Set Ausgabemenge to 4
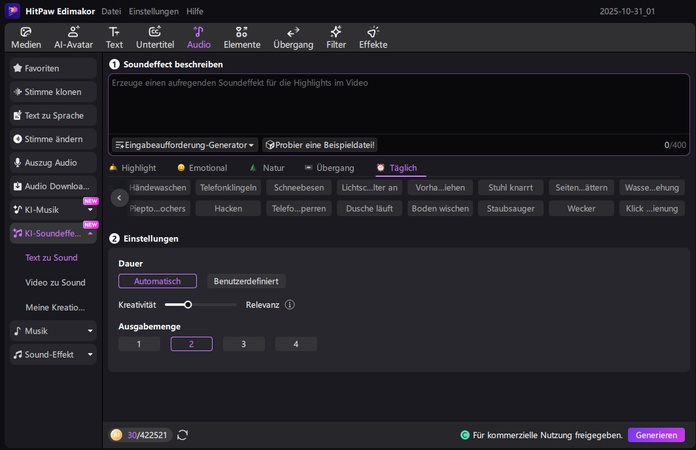Image resolution: width=696 pixels, height=450 pixels. (295, 344)
